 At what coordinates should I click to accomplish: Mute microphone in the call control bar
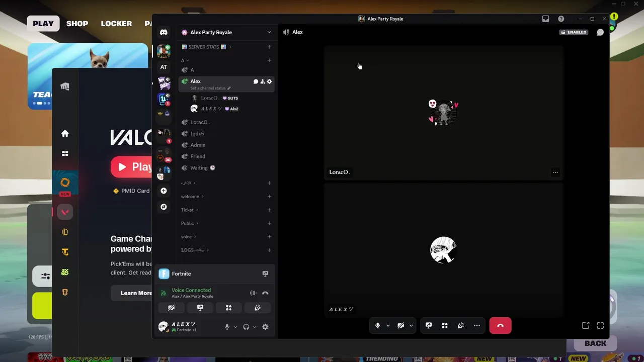pos(377,325)
